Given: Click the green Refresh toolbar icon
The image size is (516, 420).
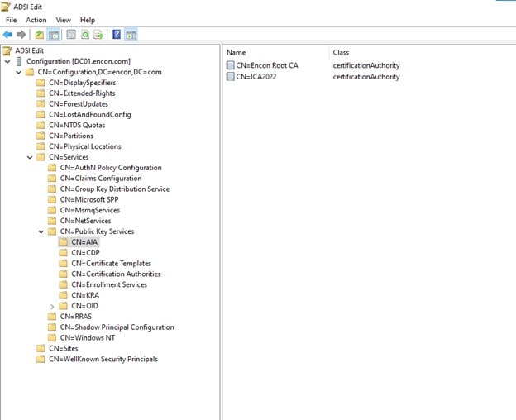Looking at the screenshot, I should [84, 35].
